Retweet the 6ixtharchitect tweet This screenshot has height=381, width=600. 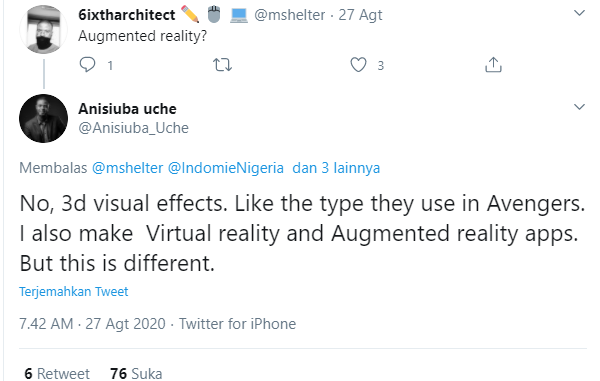[x=222, y=65]
